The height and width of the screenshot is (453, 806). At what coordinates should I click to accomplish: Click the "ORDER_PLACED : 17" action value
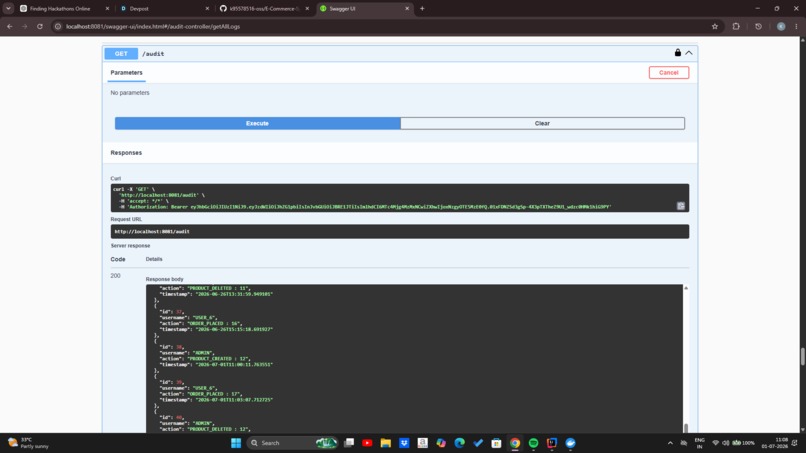(215, 394)
